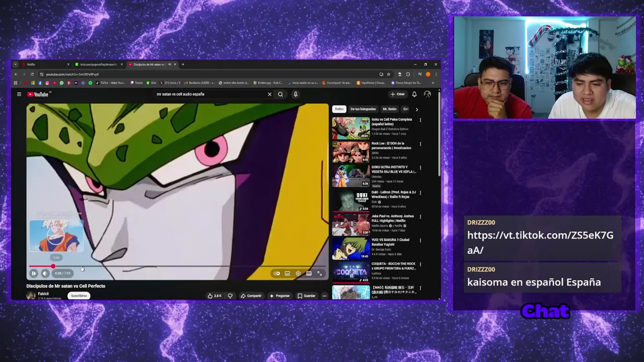The image size is (644, 362).
Task: Go to the YouTube home logo
Action: tap(38, 94)
